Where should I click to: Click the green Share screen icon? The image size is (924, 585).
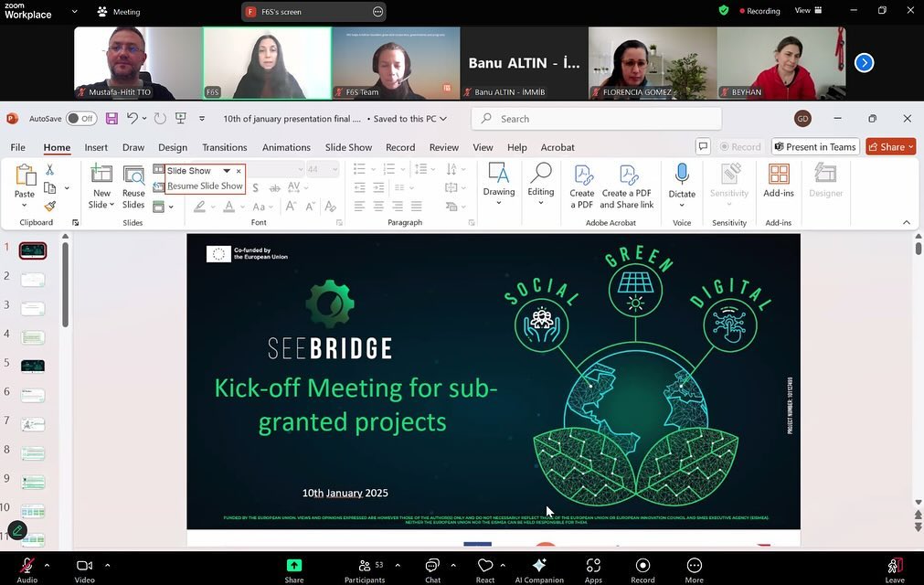tap(294, 567)
